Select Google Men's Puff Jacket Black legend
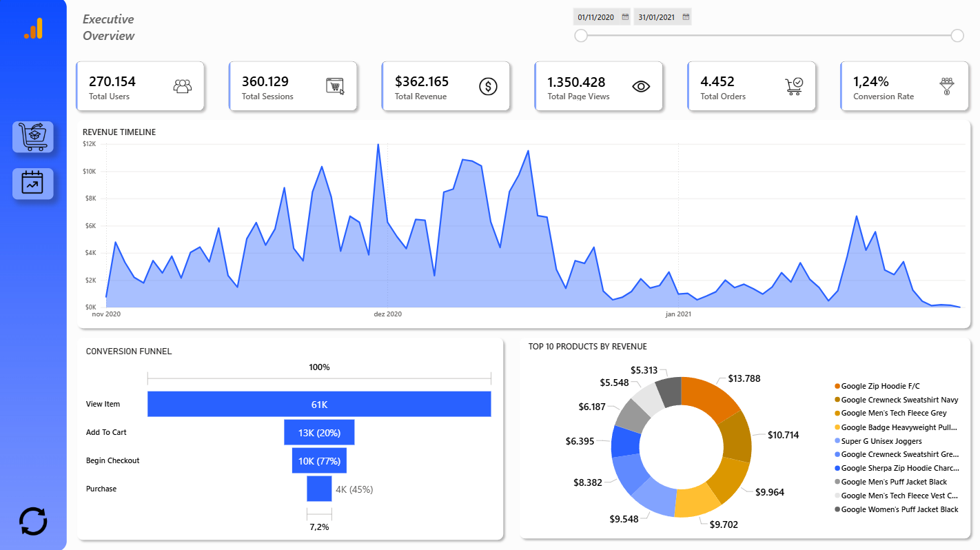Viewport: 980px width, 550px height. (890, 482)
